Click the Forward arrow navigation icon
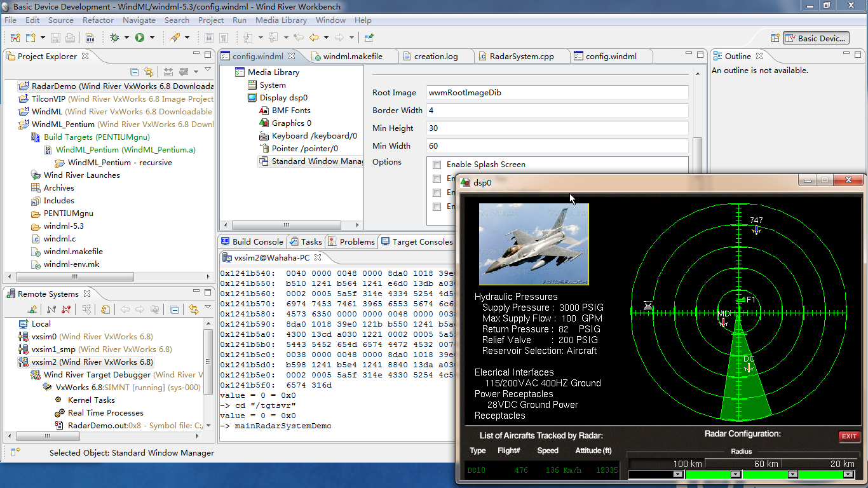The width and height of the screenshot is (868, 488). [x=340, y=37]
